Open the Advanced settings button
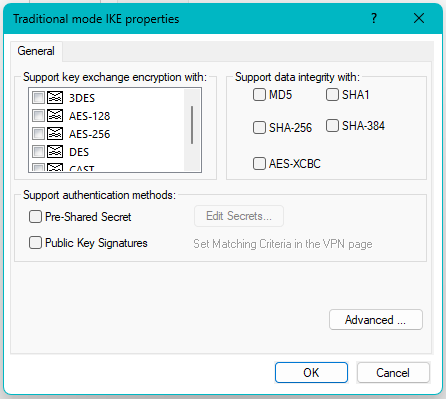This screenshot has width=446, height=399. [376, 320]
